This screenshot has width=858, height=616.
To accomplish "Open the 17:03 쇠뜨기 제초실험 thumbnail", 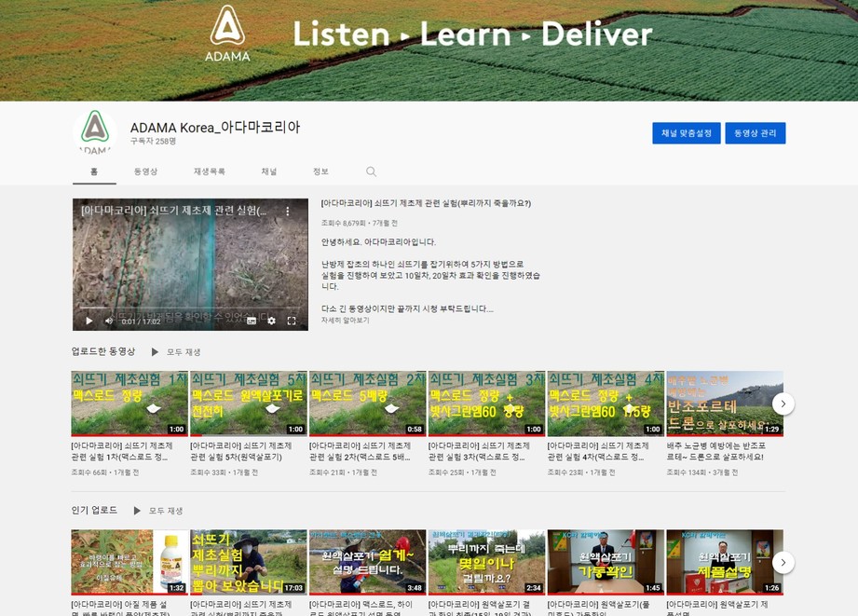I will [x=249, y=562].
